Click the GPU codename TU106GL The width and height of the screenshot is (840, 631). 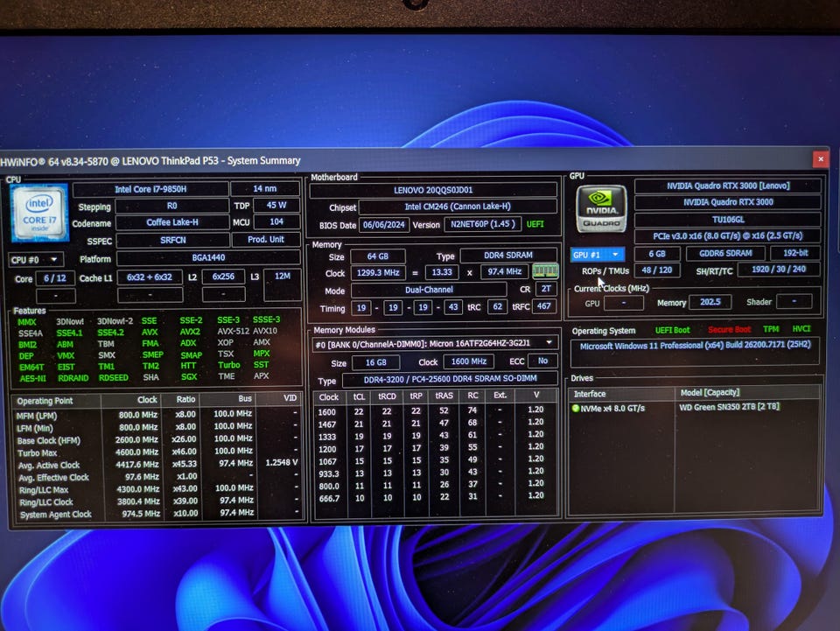(728, 220)
